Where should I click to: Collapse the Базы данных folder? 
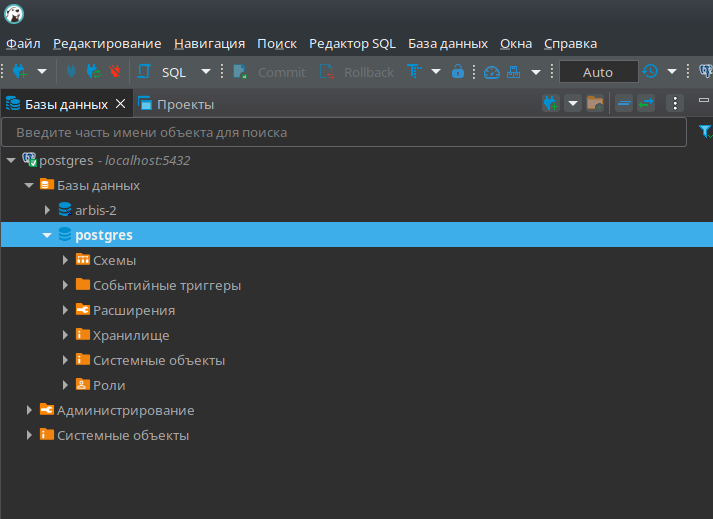tap(29, 185)
